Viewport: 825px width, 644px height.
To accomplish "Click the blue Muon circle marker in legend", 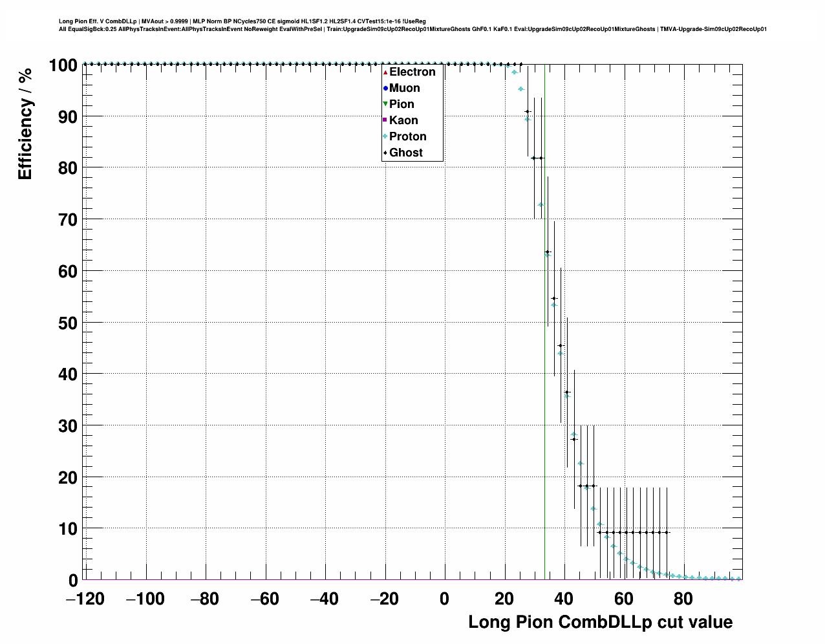I will [x=385, y=89].
